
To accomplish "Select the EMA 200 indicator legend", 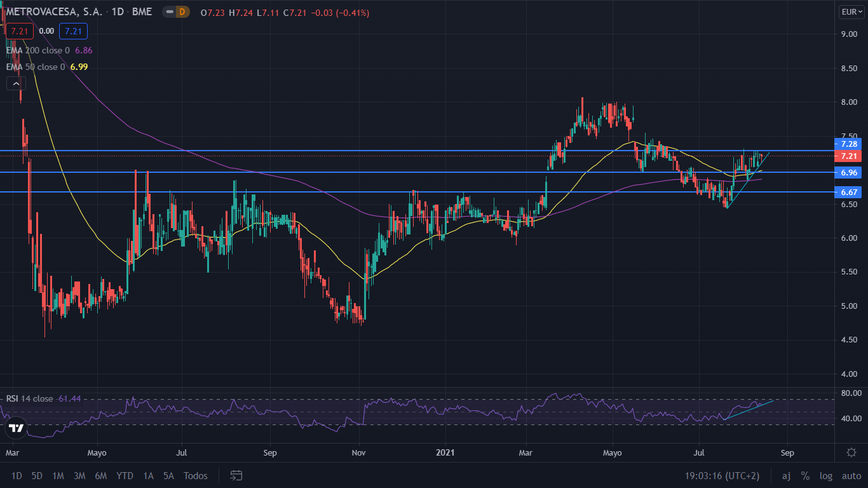I will 38,50.
